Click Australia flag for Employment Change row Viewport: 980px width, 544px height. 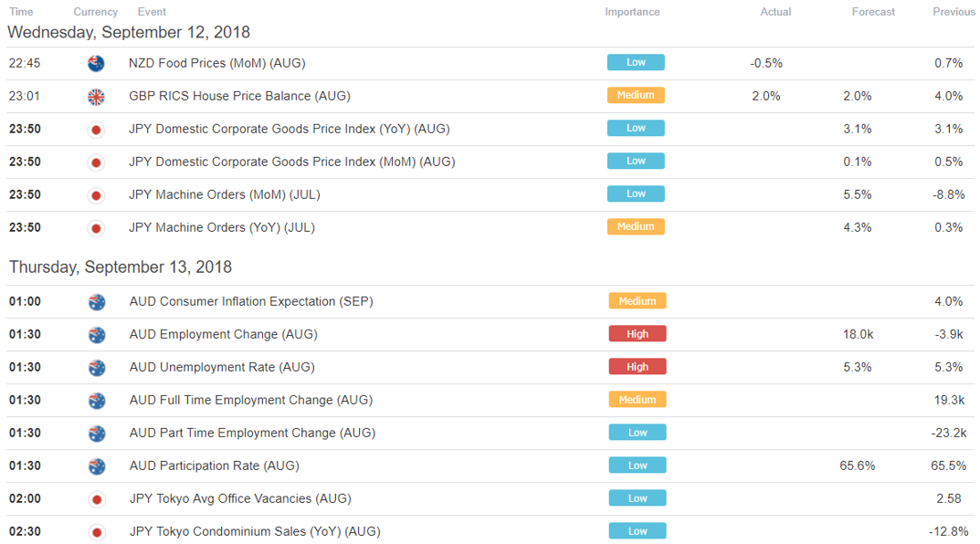coord(97,335)
